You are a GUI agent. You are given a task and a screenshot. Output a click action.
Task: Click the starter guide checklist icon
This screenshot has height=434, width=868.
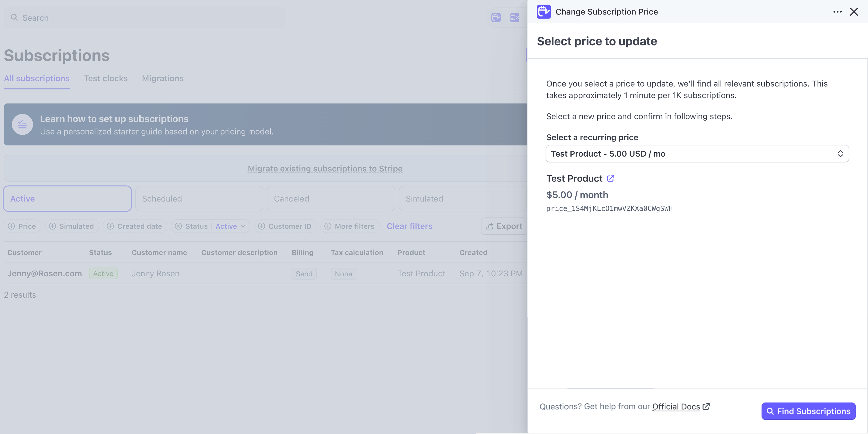point(22,125)
